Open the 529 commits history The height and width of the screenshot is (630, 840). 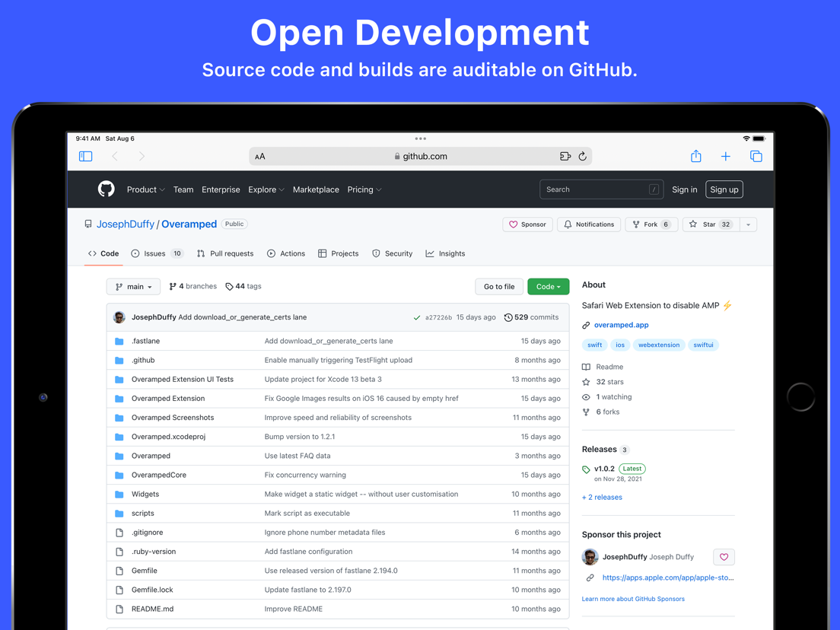click(x=531, y=317)
